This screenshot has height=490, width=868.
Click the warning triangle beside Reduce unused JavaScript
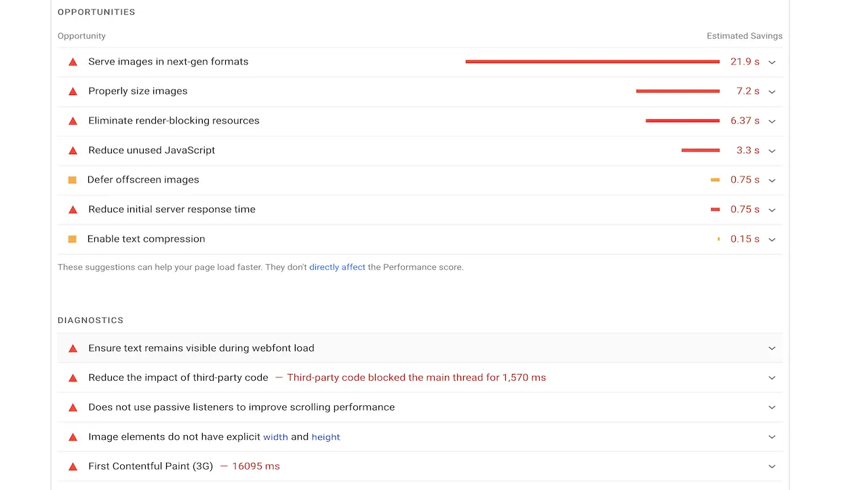73,150
